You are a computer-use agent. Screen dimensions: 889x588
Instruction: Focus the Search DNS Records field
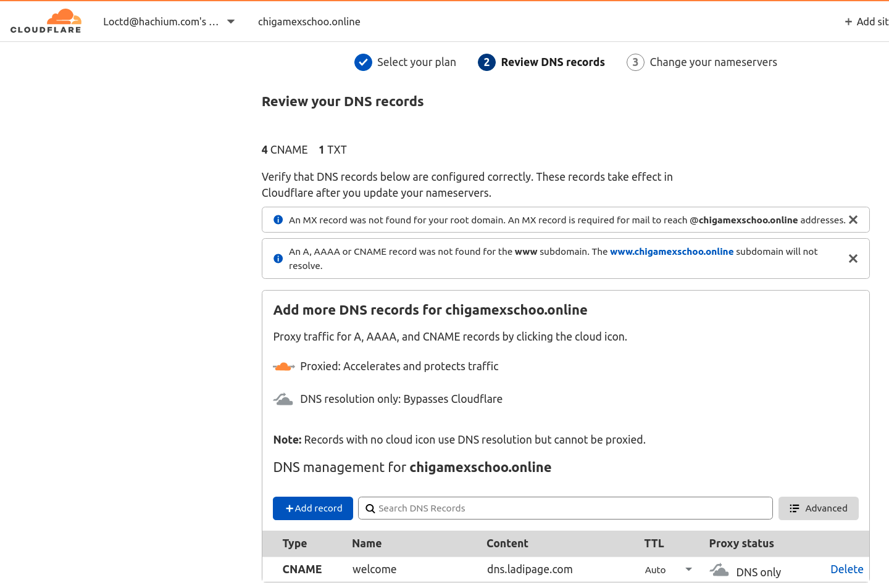(566, 508)
